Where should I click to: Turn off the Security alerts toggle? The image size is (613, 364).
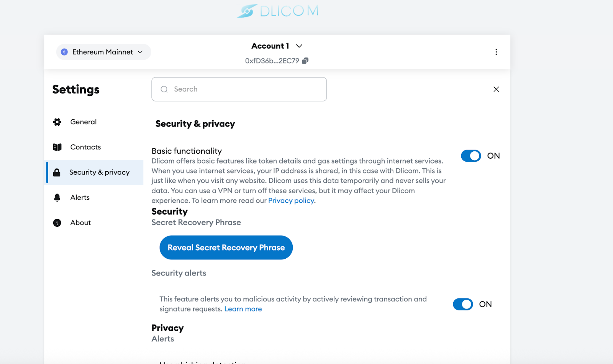click(x=463, y=304)
